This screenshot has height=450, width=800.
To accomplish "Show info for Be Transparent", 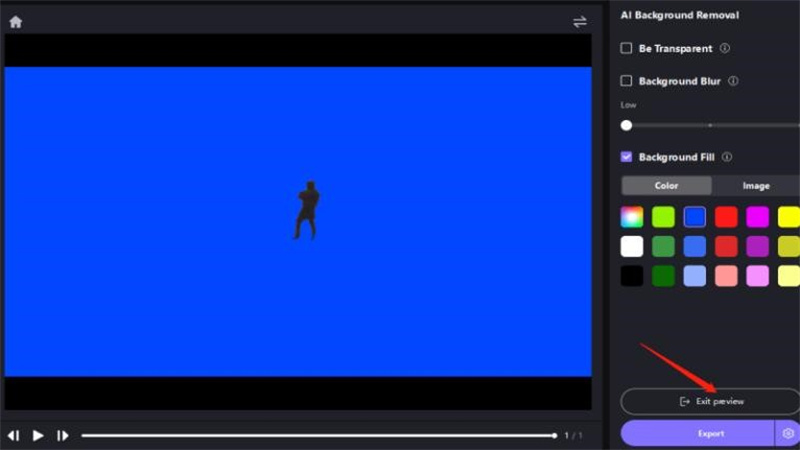I will (724, 48).
